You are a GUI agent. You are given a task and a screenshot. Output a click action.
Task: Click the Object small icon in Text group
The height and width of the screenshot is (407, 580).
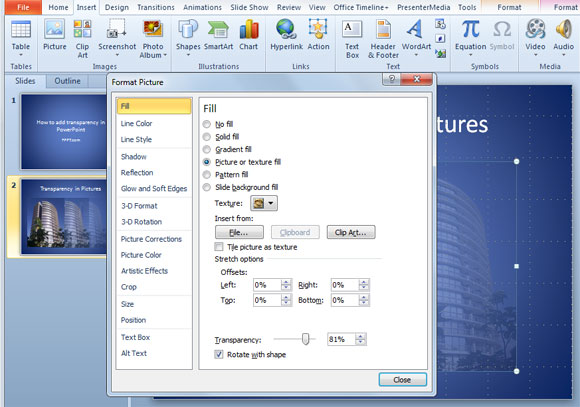(x=440, y=53)
